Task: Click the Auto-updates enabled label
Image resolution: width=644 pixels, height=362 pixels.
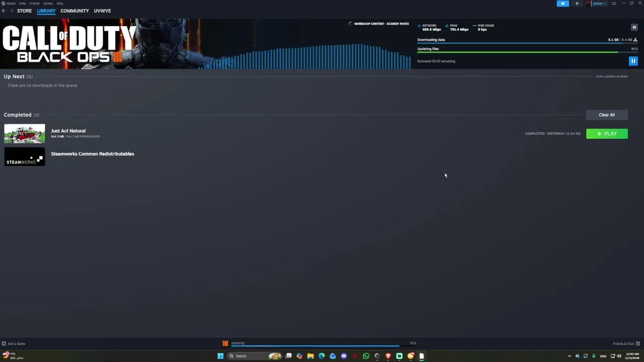Action: 612,76
